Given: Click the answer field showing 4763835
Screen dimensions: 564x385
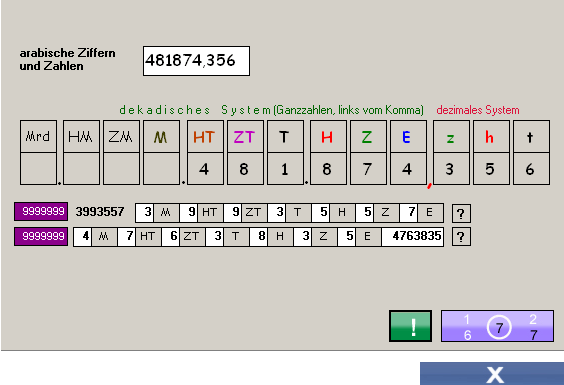Looking at the screenshot, I should (x=413, y=237).
